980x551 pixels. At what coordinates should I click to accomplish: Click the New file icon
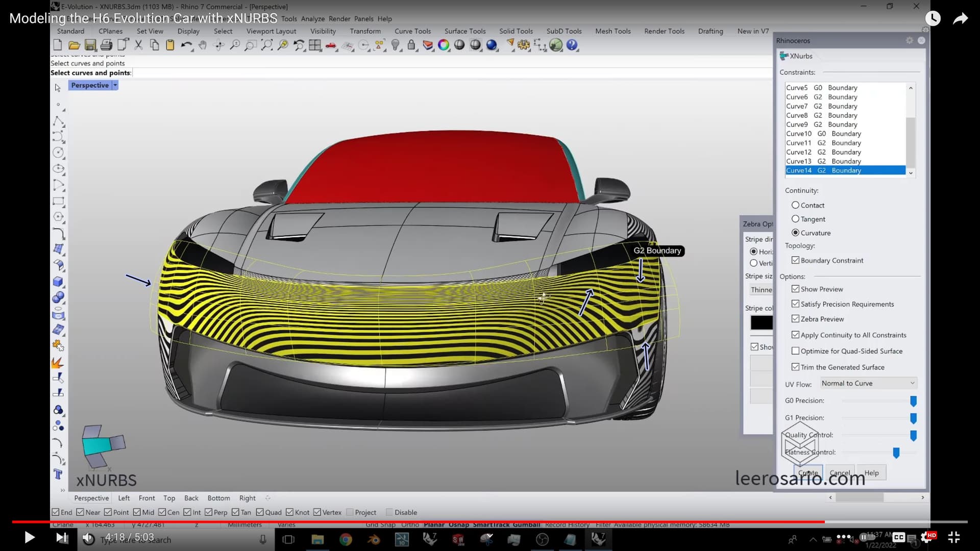pos(58,45)
